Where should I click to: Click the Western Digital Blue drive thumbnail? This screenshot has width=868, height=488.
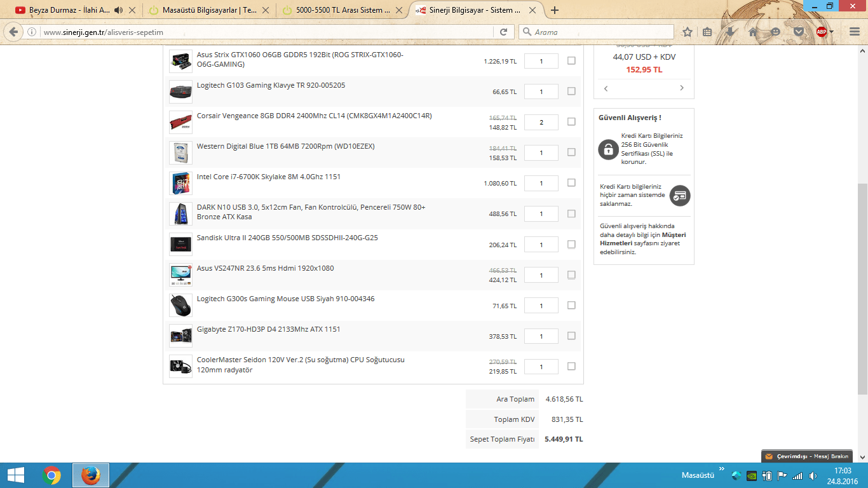(x=180, y=152)
